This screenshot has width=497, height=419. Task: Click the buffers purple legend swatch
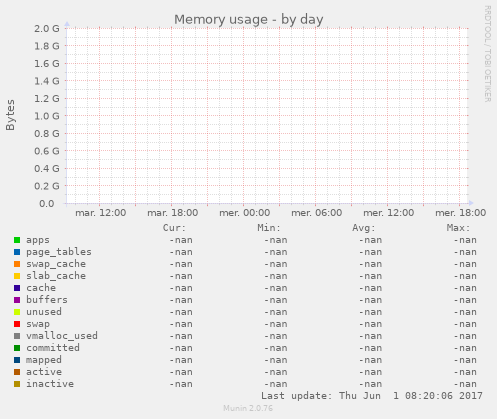click(x=17, y=300)
